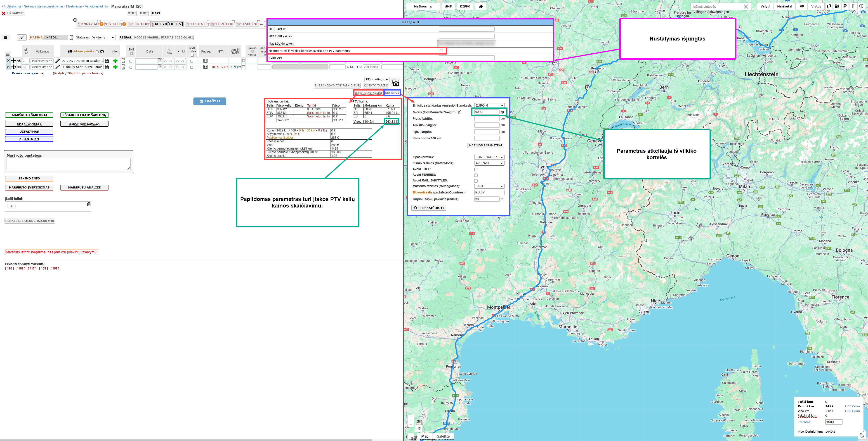Open MAŠINOS PARAMETRAI

click(486, 145)
